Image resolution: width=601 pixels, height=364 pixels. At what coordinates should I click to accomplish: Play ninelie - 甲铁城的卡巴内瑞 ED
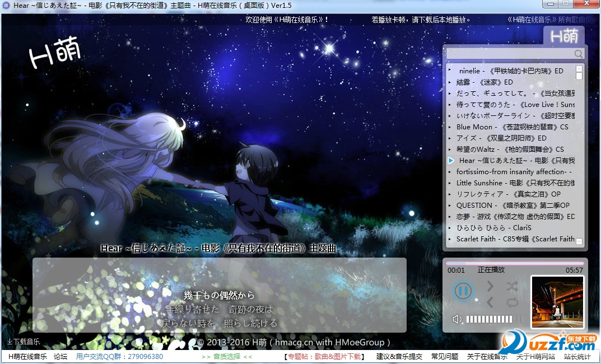tap(511, 71)
